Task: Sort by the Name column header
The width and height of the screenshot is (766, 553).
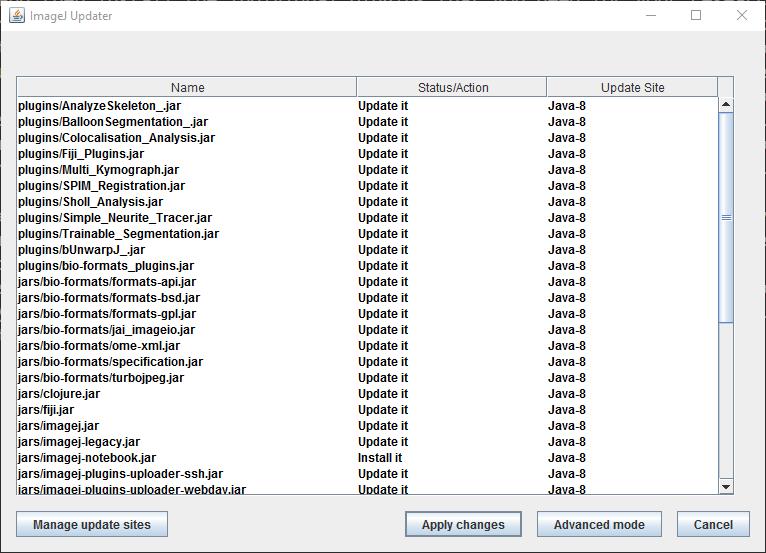Action: click(187, 88)
